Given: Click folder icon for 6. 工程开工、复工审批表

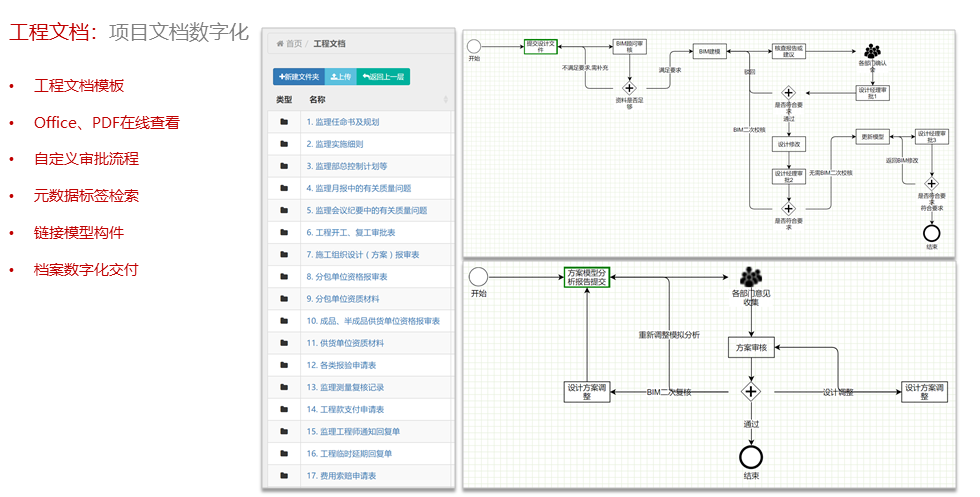Looking at the screenshot, I should 284,233.
